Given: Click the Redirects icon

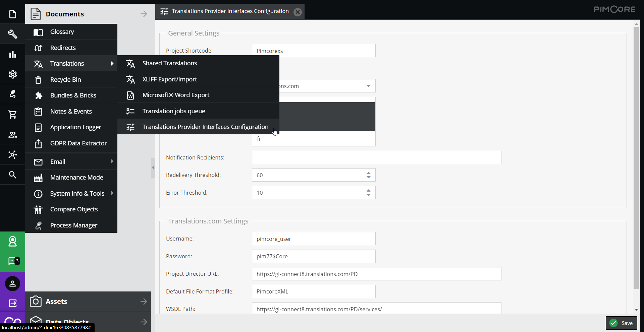Looking at the screenshot, I should (38, 48).
